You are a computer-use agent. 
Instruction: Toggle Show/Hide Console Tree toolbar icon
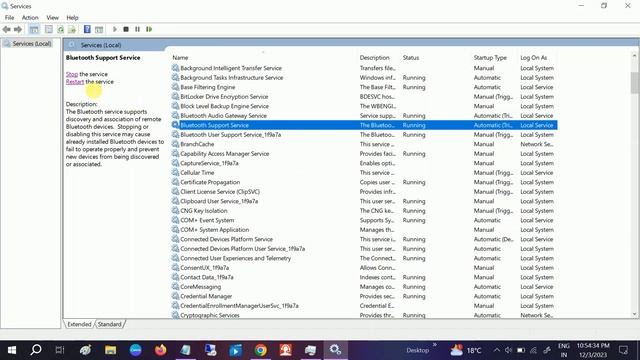click(34, 29)
